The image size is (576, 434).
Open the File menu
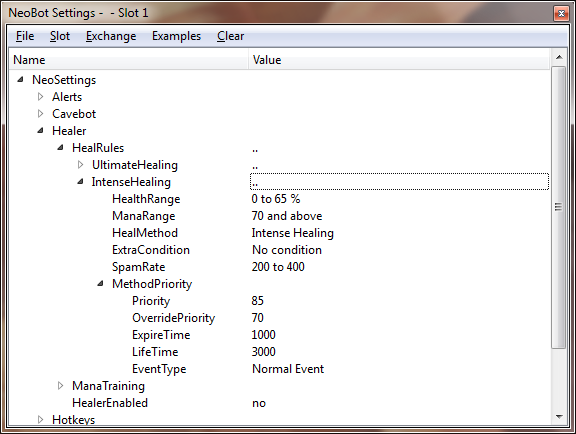click(x=25, y=36)
